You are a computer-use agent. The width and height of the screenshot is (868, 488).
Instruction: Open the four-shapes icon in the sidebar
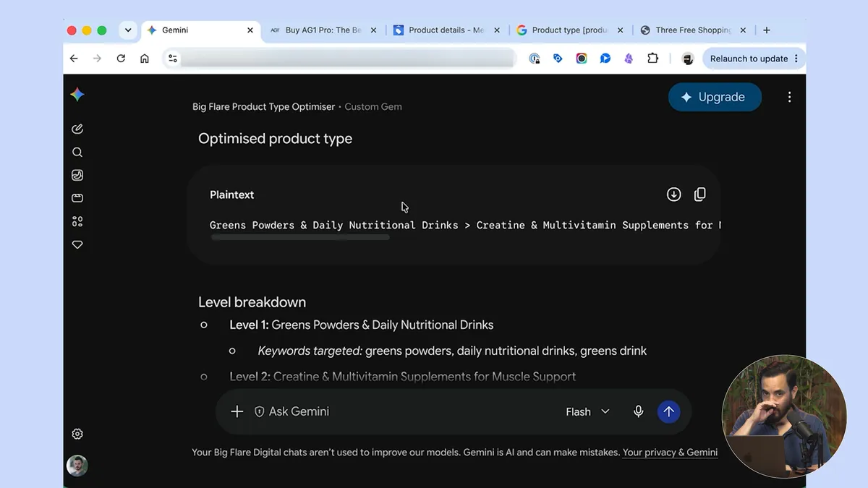coord(77,221)
